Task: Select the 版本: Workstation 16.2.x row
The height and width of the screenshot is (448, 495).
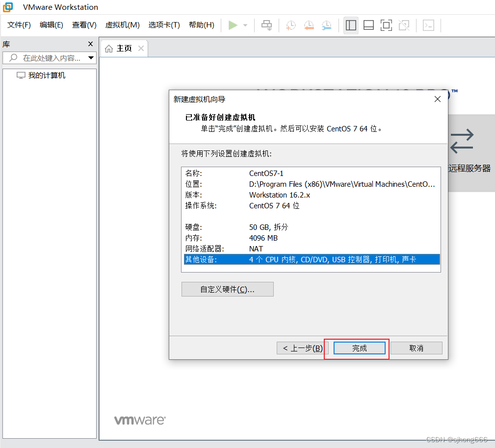Action: click(x=312, y=195)
